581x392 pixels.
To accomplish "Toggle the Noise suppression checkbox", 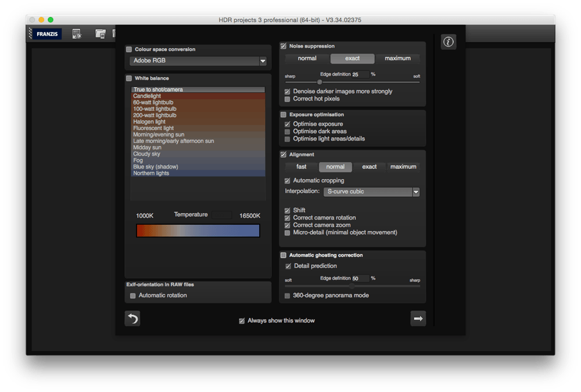I will click(x=284, y=46).
